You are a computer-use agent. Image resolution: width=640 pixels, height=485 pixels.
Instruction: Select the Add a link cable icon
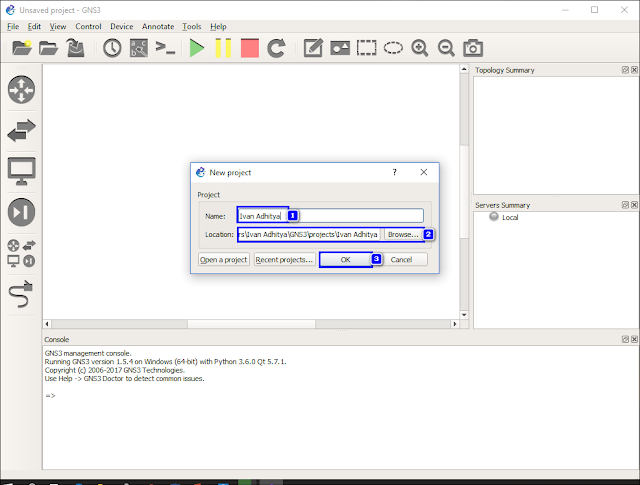tap(20, 294)
